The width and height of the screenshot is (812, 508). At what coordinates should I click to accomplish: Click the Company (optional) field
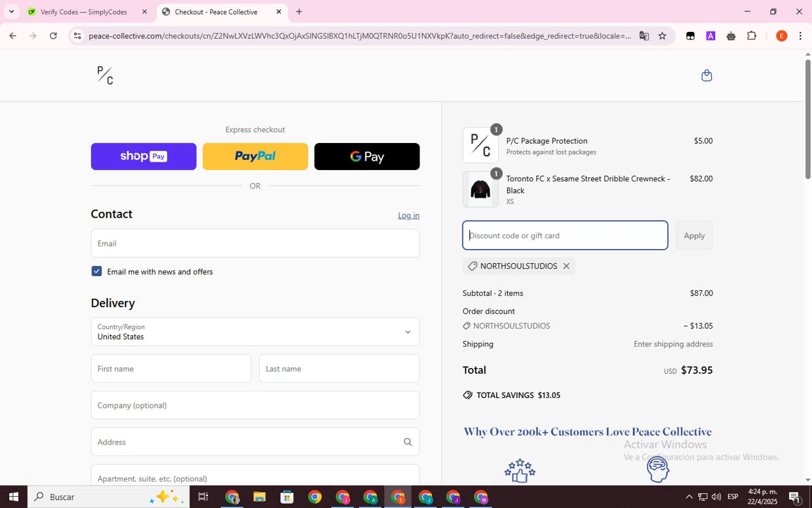(x=255, y=405)
